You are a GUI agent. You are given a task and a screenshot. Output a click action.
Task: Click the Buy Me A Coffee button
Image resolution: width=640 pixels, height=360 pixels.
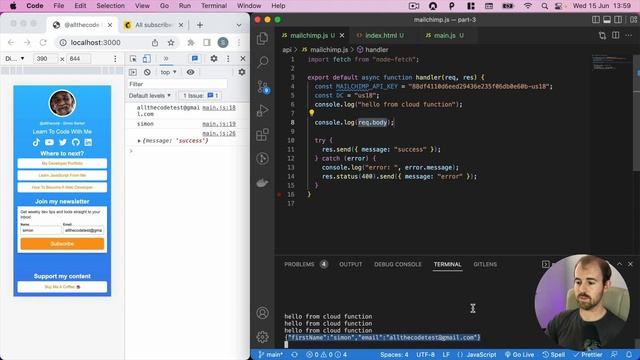coord(62,287)
